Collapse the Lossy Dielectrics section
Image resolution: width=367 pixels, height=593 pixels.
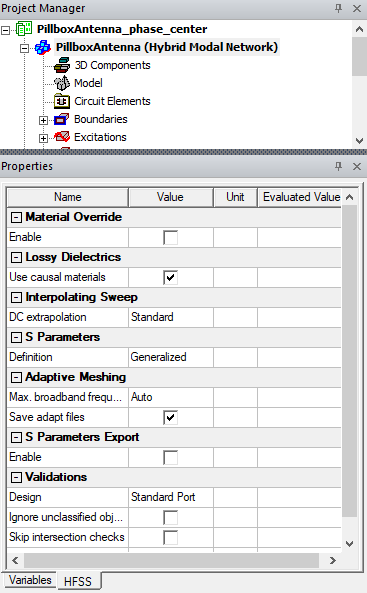[16, 258]
